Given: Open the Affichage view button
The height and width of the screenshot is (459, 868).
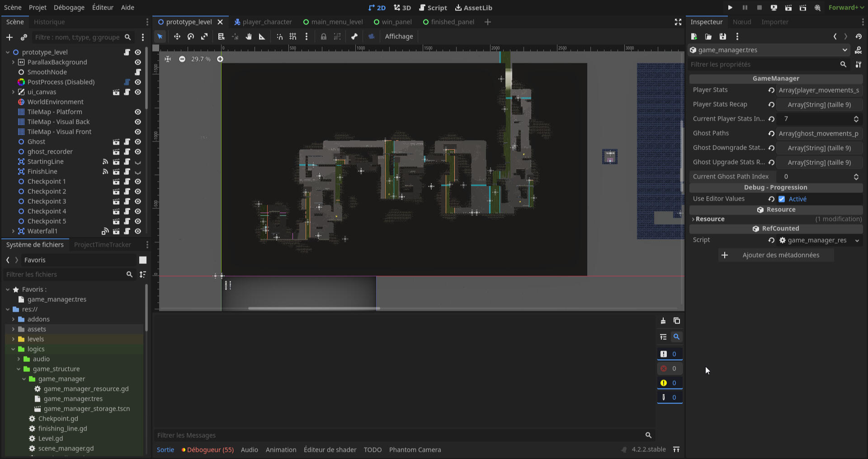Looking at the screenshot, I should tap(399, 37).
